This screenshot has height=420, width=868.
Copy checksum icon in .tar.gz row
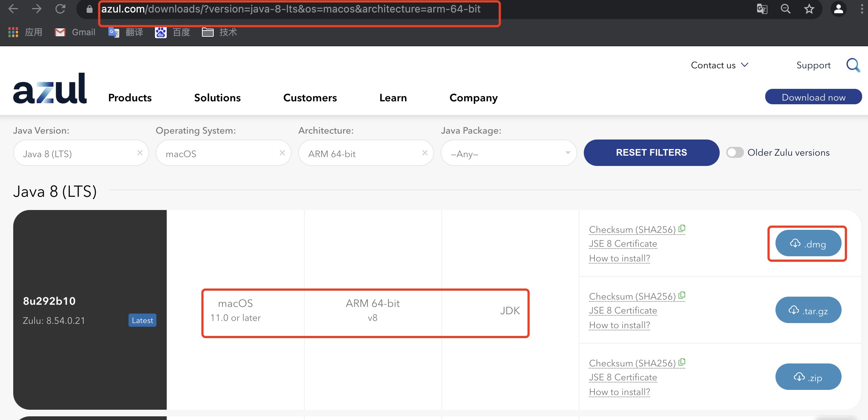click(682, 296)
